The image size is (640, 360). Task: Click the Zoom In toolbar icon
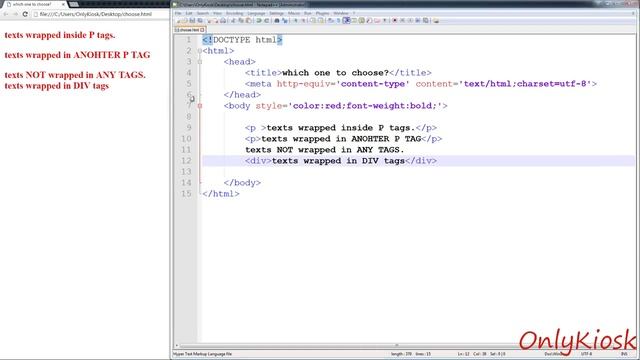296,20
